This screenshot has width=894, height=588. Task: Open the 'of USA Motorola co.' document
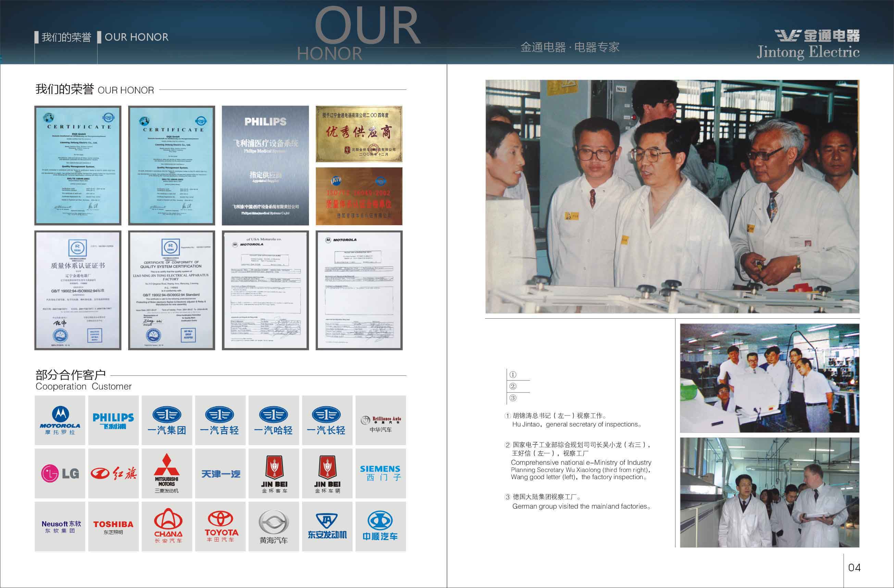265,291
